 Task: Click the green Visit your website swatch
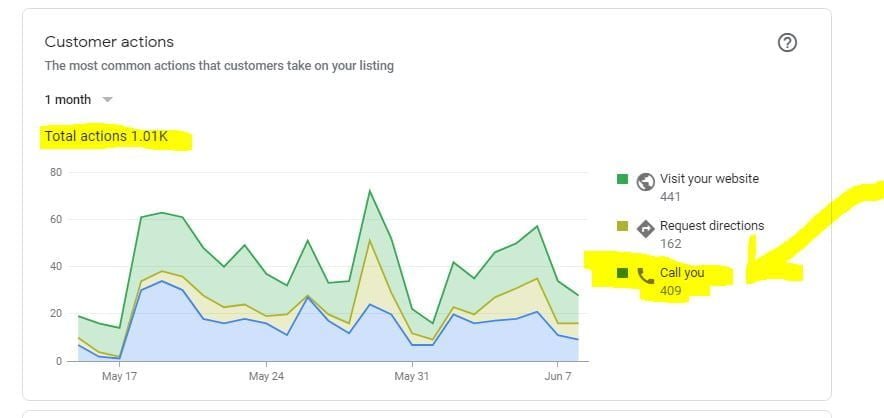pyautogui.click(x=622, y=179)
